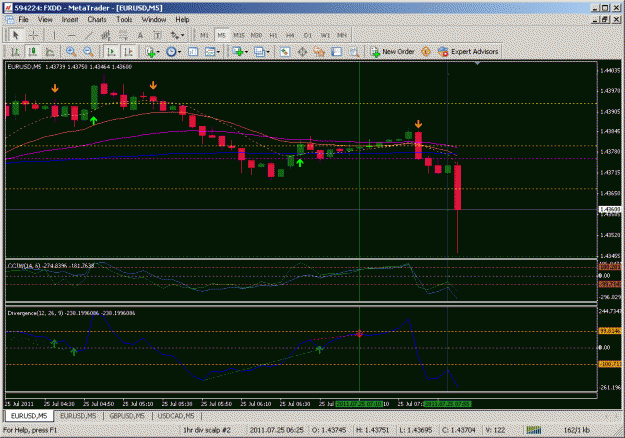Choose the Text Label tool
625x438 pixels.
pos(157,35)
